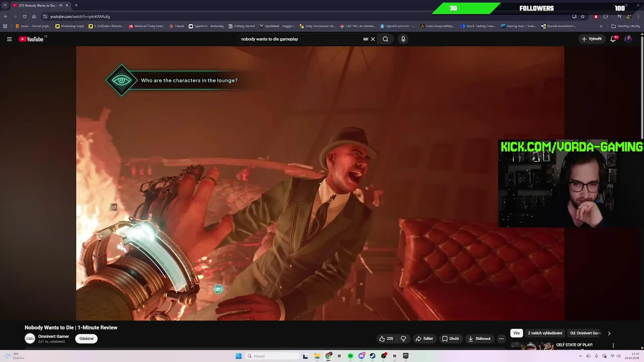
Task: Open the Claude bookmark
Action: click(x=177, y=26)
